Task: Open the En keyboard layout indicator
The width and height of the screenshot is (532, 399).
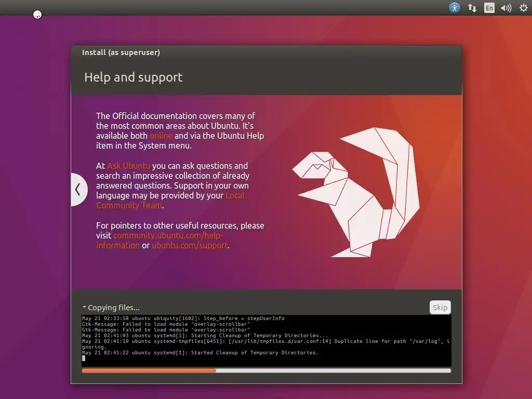Action: click(x=489, y=8)
